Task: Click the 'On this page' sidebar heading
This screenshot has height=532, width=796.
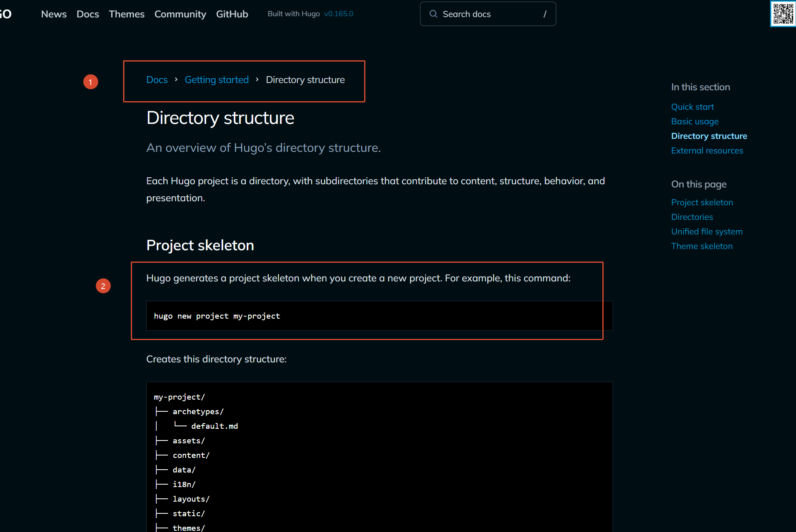Action: (x=699, y=184)
